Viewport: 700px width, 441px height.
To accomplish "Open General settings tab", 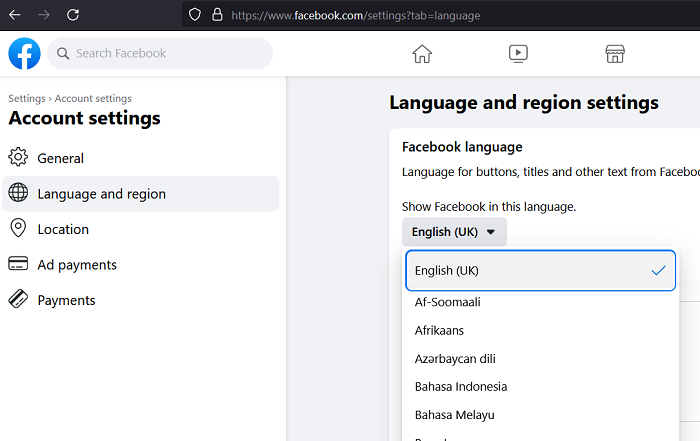I will (60, 158).
